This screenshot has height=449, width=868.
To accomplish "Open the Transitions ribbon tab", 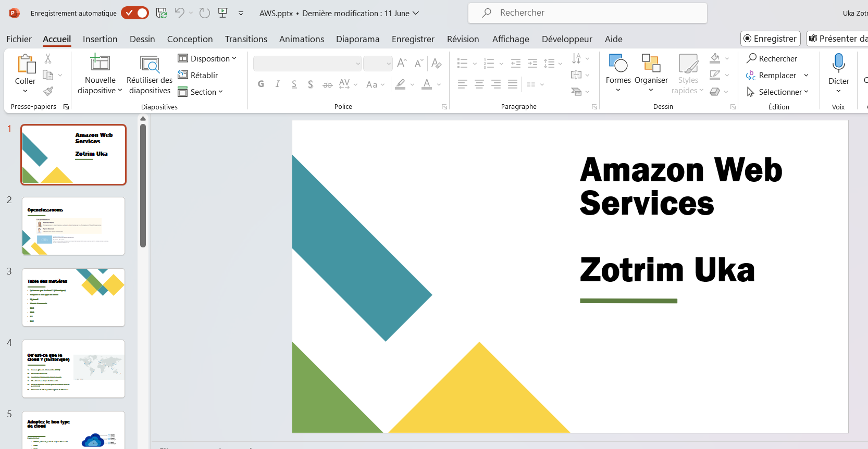I will tap(246, 39).
